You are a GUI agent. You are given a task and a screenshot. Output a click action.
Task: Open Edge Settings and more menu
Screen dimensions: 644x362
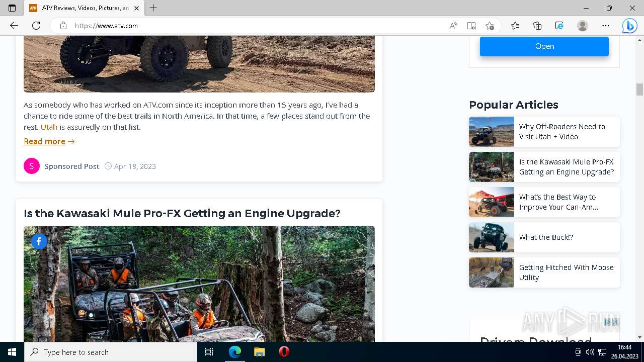point(606,26)
